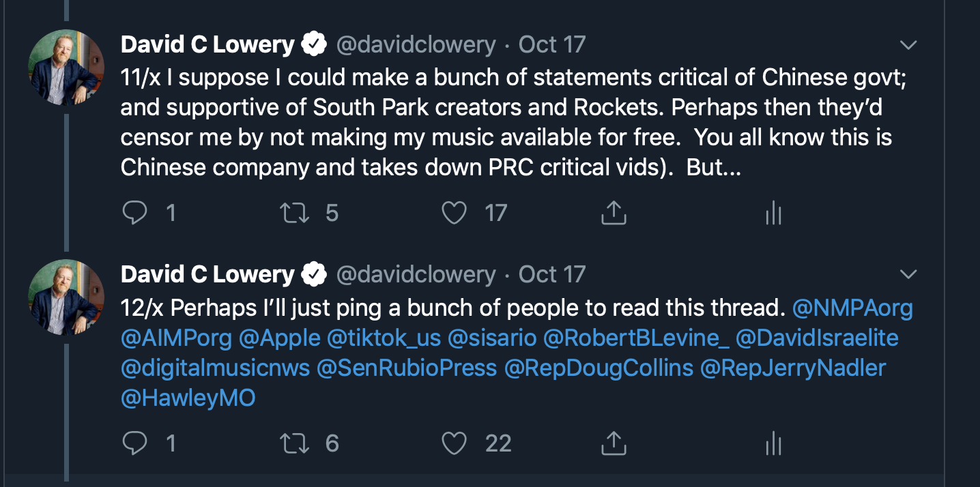View analytics for the 12/x tweet
Screen dimensions: 980x487
[x=773, y=445]
